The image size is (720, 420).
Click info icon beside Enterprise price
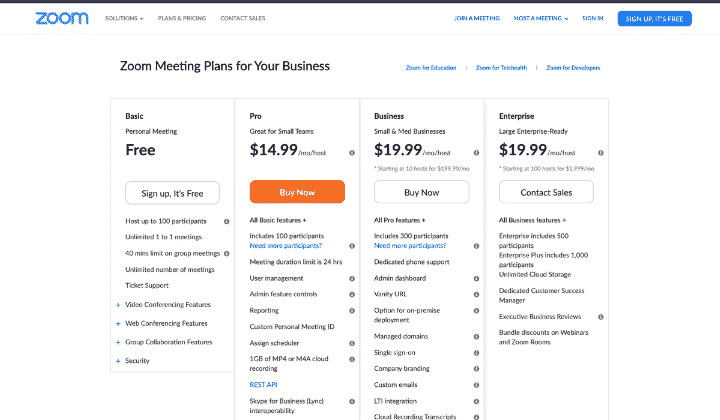(x=601, y=153)
